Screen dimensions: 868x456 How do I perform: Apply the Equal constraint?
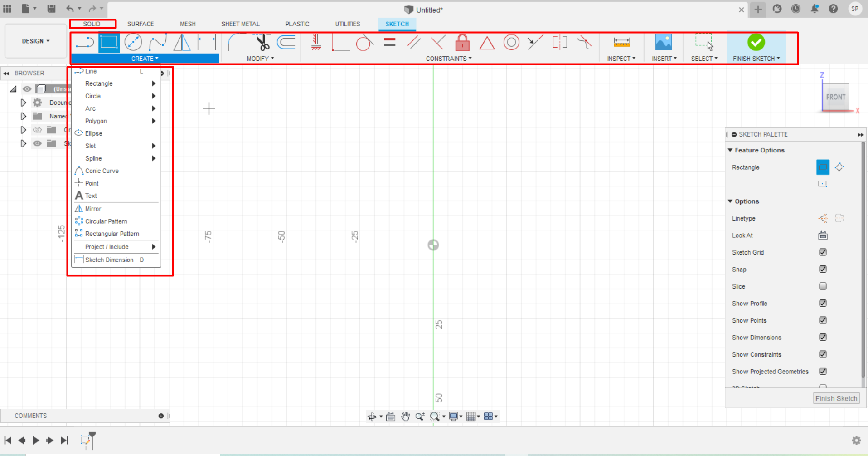[x=389, y=43]
